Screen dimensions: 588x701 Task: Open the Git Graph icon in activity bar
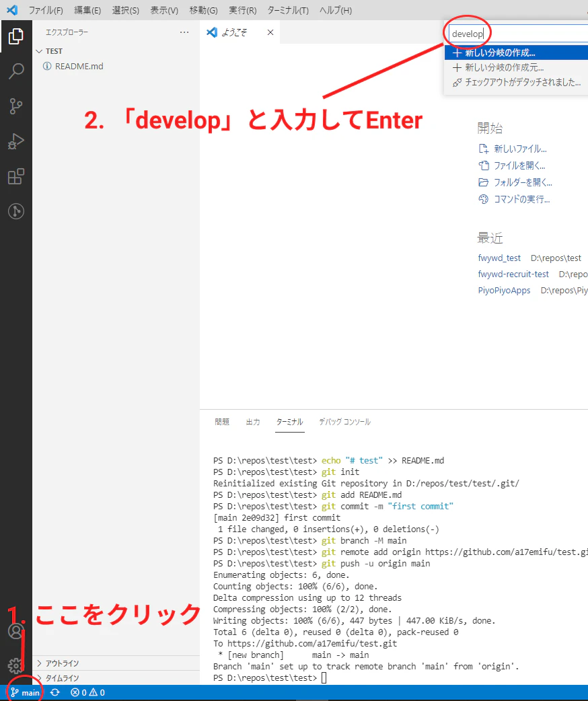pos(16,211)
